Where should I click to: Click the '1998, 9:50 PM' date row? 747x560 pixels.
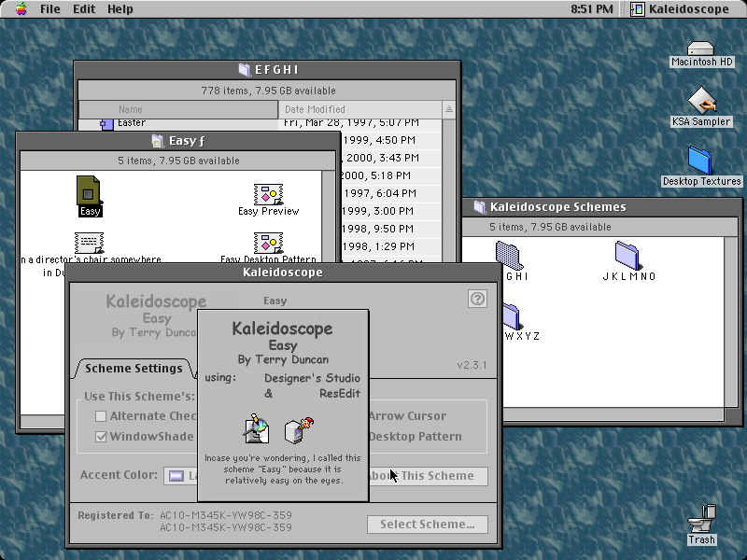pos(391,229)
